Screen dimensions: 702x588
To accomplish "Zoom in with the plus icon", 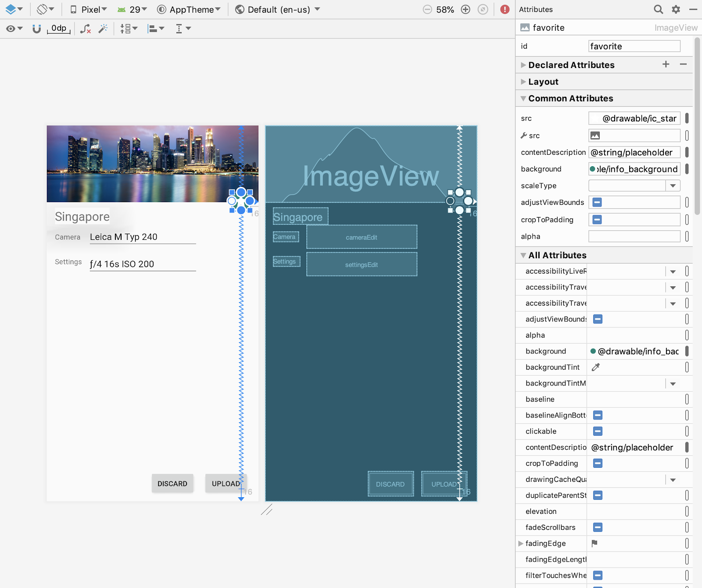I will pos(466,10).
